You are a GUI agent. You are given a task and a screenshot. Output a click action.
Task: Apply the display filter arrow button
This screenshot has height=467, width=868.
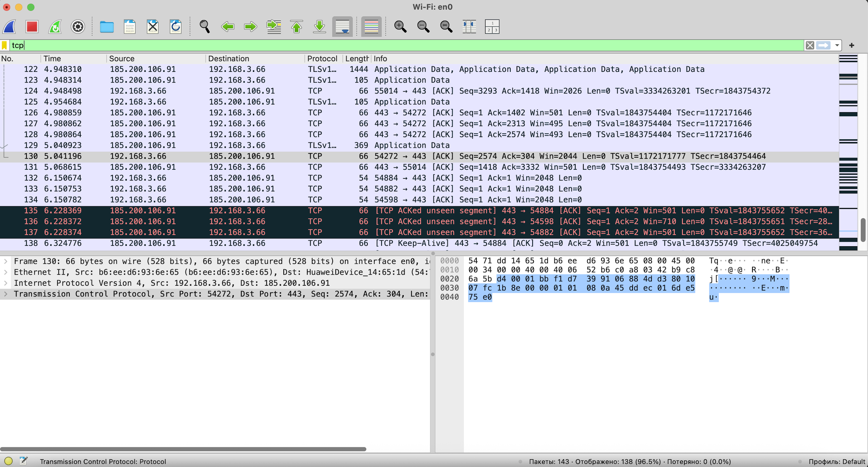point(823,45)
